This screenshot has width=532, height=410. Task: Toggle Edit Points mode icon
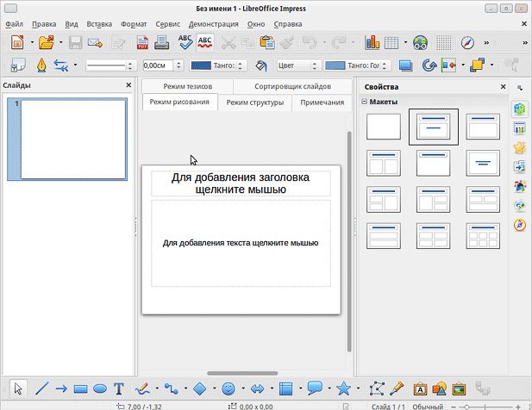pyautogui.click(x=377, y=388)
